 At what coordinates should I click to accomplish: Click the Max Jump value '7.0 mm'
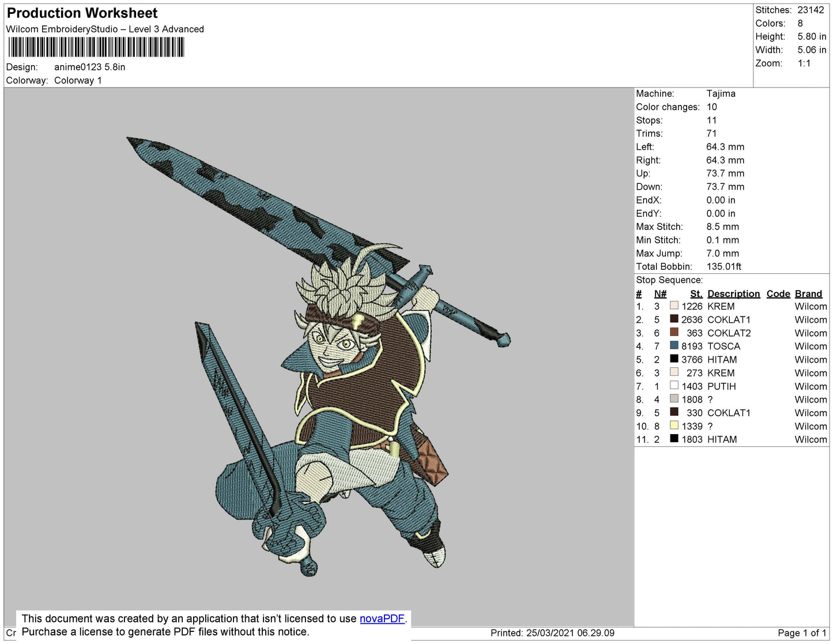tap(722, 253)
